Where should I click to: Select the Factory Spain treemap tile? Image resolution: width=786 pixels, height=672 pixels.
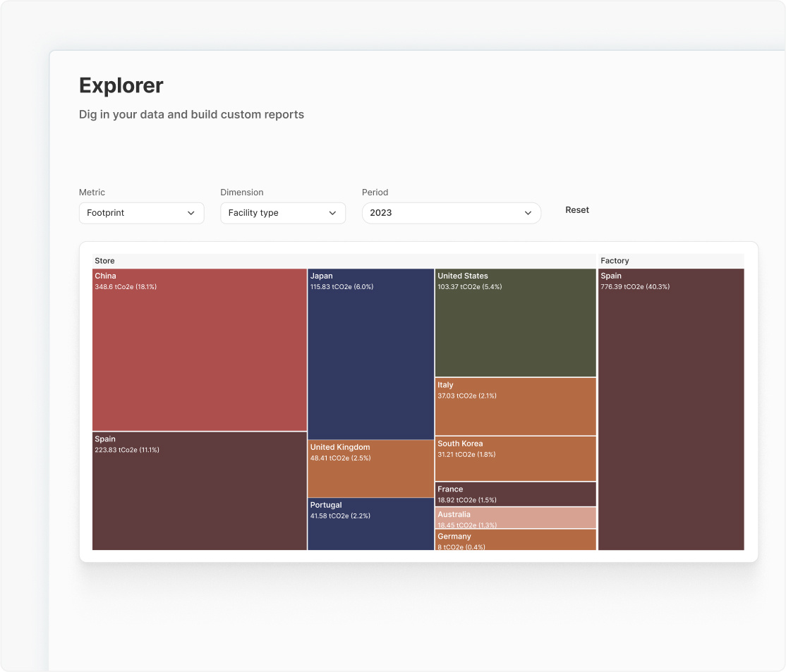671,410
